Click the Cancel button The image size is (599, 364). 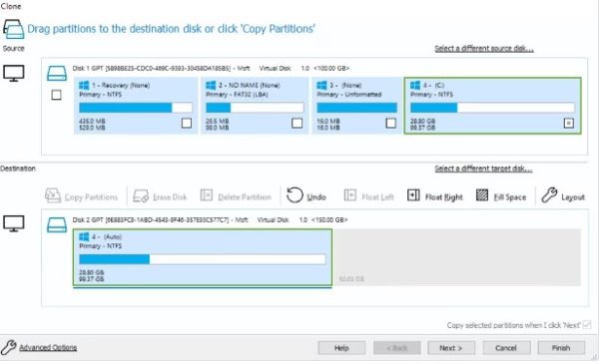(506, 348)
